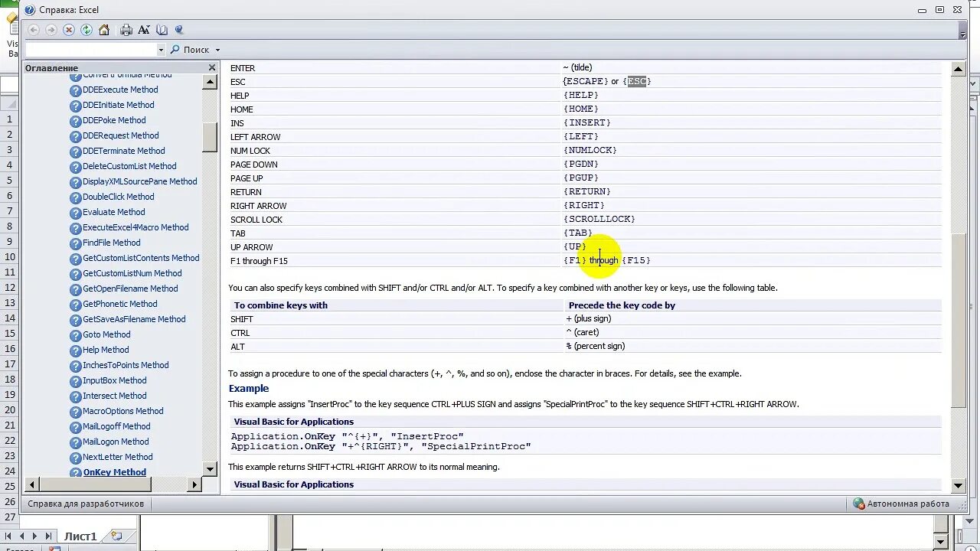This screenshot has height=551, width=980.
Task: Change the font size using the AA icon
Action: (144, 31)
